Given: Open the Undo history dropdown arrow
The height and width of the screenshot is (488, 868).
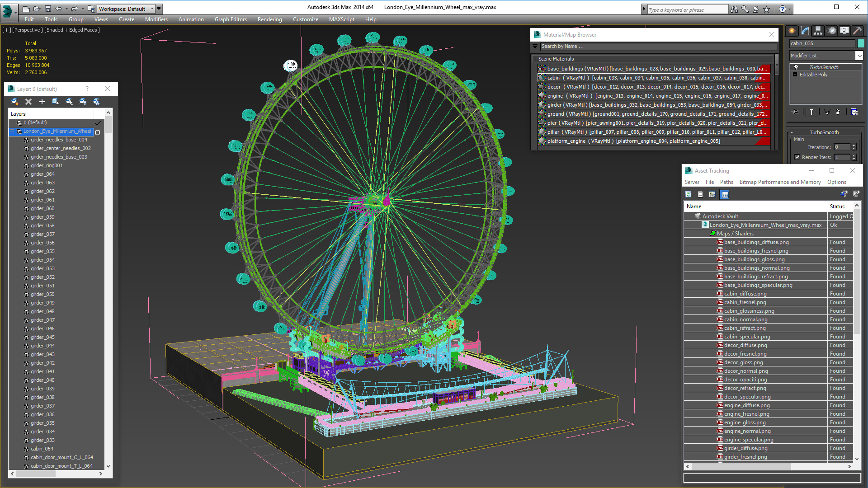Looking at the screenshot, I should 66,9.
